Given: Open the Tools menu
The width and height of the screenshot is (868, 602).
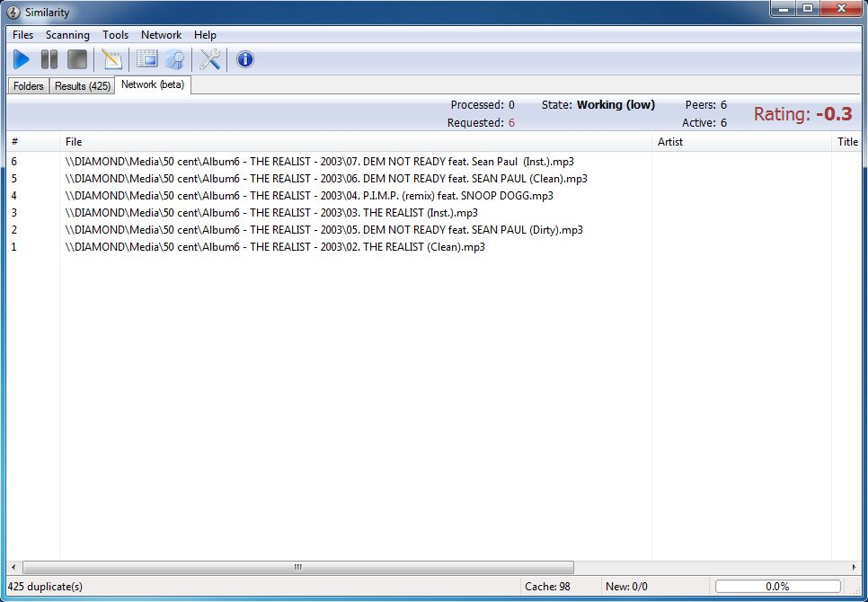Looking at the screenshot, I should tap(115, 35).
